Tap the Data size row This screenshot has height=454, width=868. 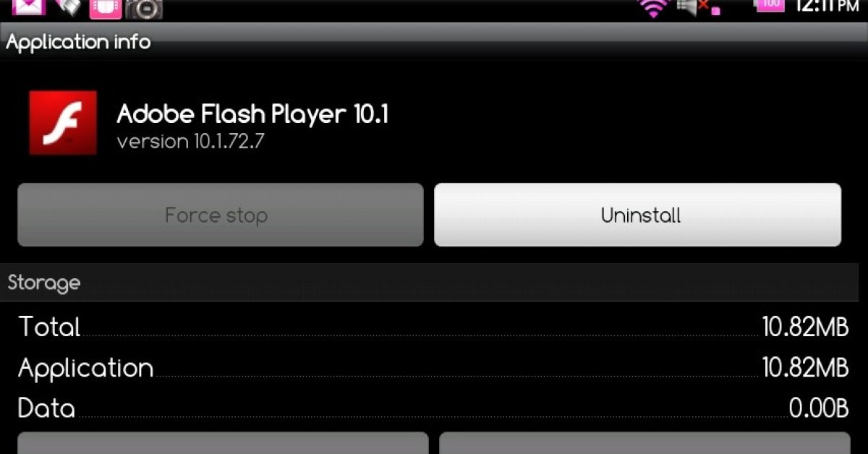tap(434, 408)
